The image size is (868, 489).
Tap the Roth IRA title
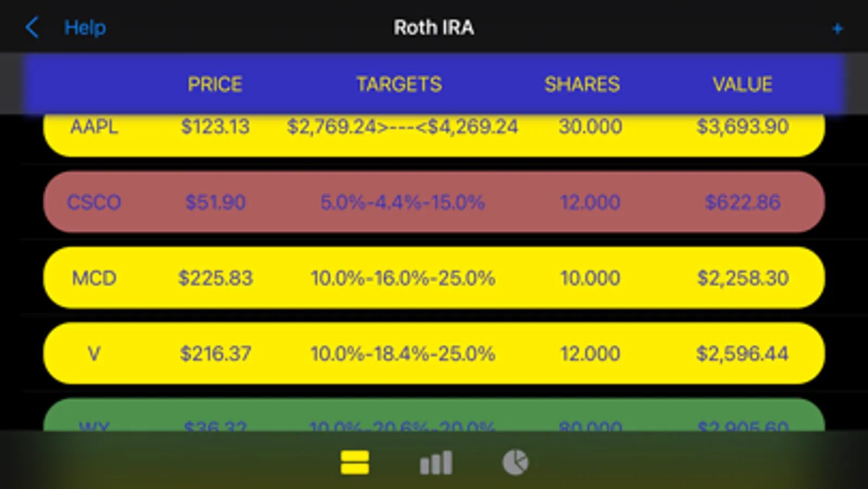(x=434, y=27)
